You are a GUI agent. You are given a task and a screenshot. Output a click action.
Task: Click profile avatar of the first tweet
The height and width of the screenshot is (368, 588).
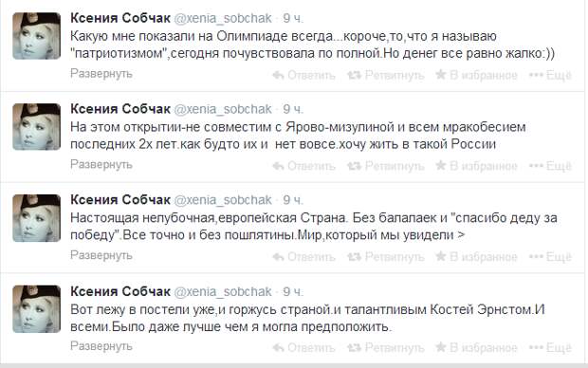tap(36, 36)
